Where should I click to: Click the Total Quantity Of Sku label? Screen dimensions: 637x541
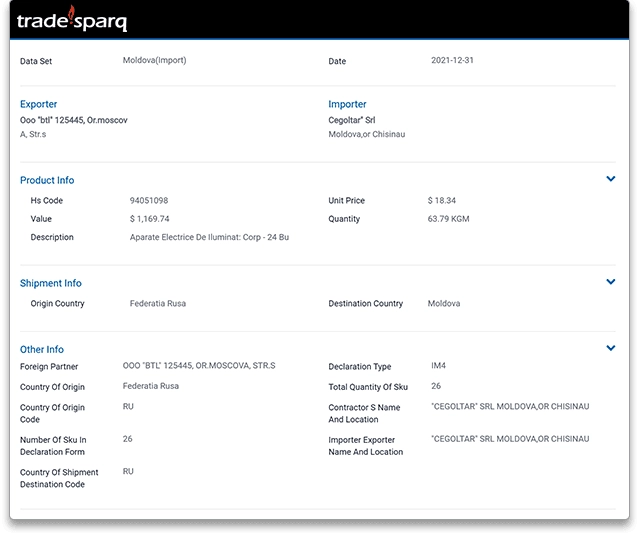coord(368,387)
